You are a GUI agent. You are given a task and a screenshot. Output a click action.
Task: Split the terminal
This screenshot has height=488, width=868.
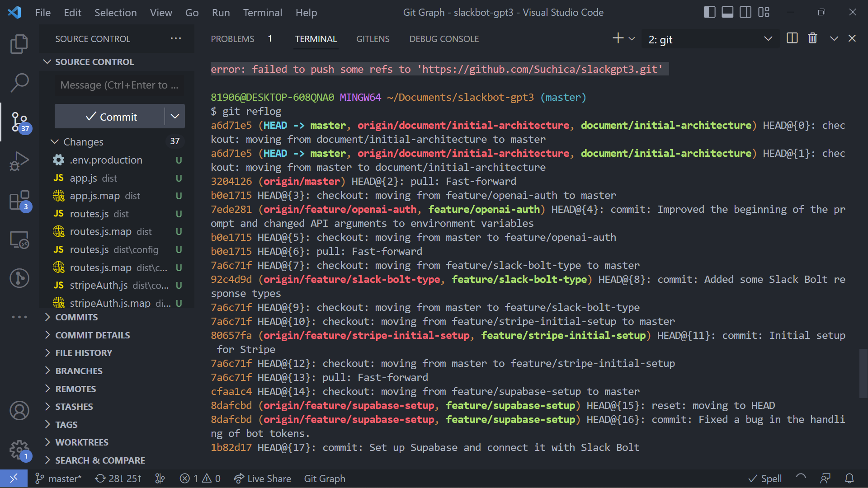tap(792, 38)
